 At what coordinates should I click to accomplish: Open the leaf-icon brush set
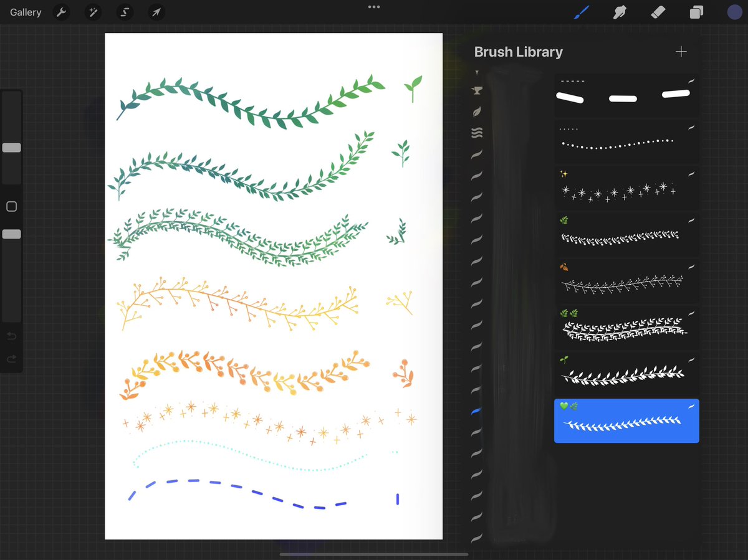477,112
